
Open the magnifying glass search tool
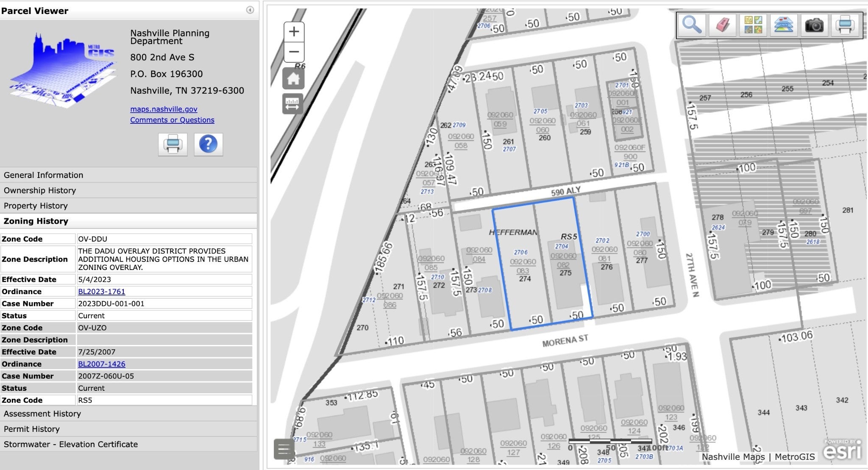tap(692, 25)
